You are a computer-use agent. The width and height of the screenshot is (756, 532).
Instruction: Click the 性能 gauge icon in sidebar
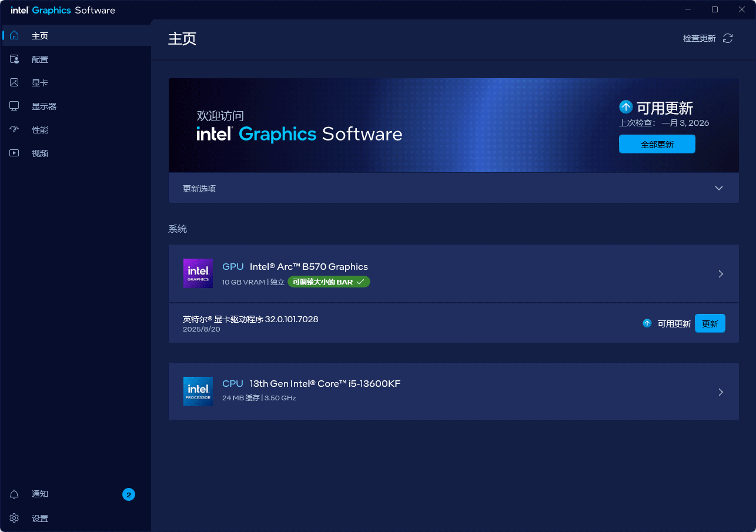pyautogui.click(x=14, y=130)
